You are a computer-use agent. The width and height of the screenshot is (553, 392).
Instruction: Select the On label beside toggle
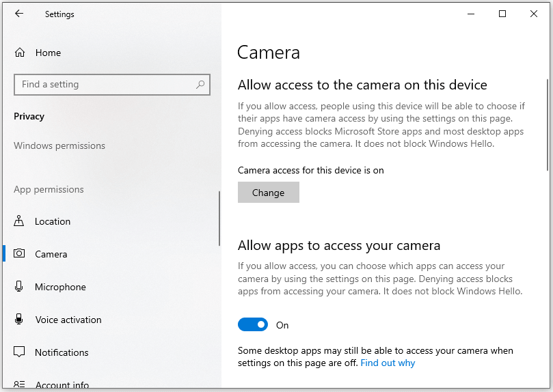(x=282, y=326)
